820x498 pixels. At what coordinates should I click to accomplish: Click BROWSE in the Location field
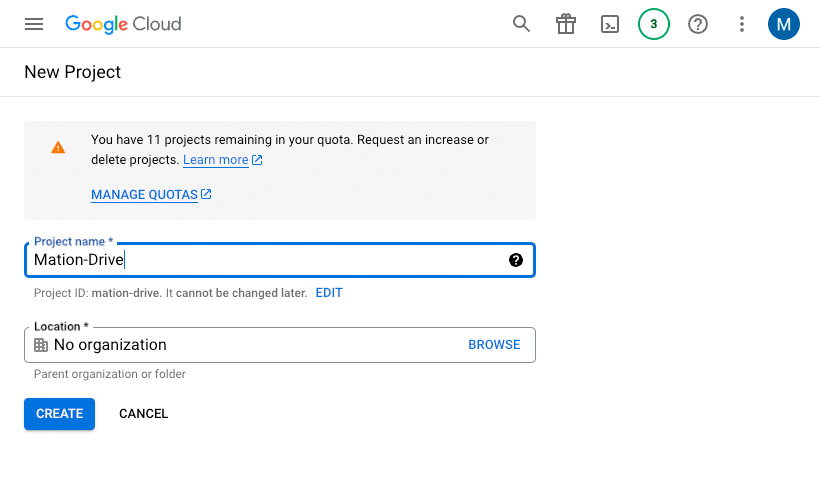[x=494, y=345]
